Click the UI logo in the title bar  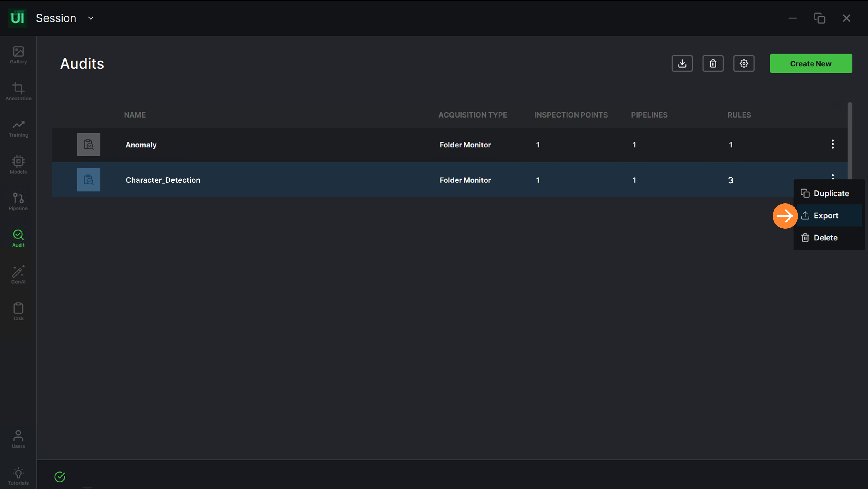[18, 18]
